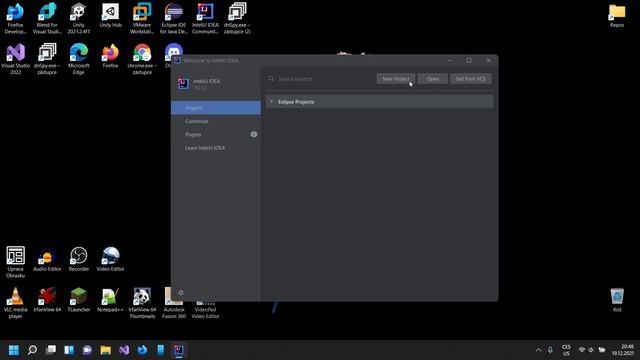640x360 pixels.
Task: Select the Video Editor desktop icon
Action: pyautogui.click(x=110, y=259)
